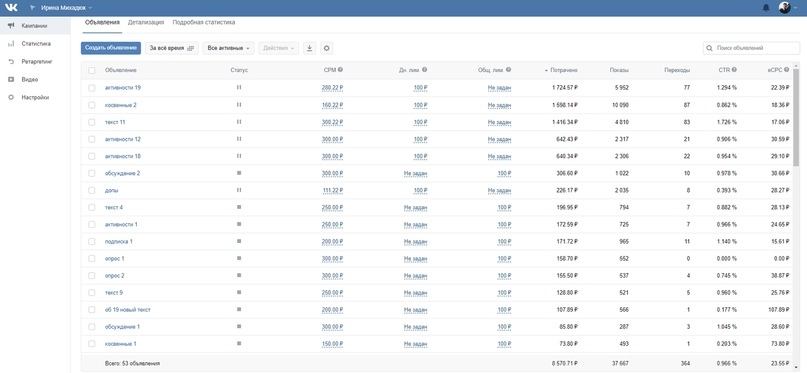The width and height of the screenshot is (807, 373).
Task: Click the VK logo icon
Action: (x=11, y=8)
